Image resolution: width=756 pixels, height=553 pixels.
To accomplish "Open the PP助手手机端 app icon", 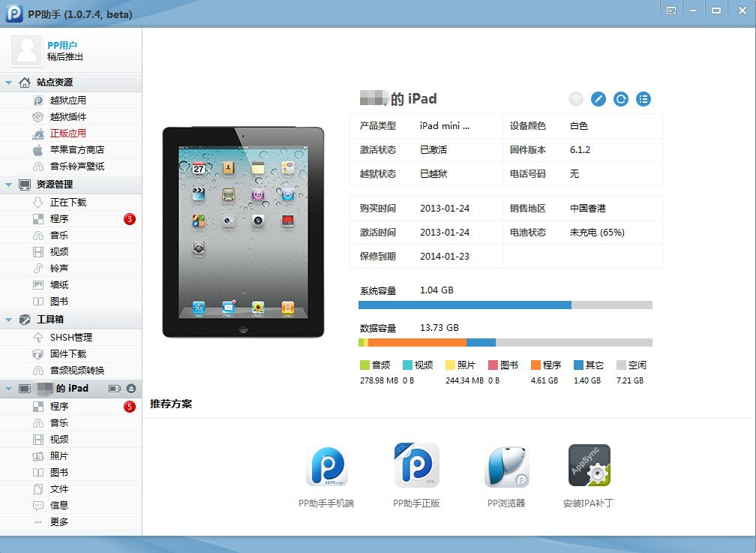I will (327, 466).
